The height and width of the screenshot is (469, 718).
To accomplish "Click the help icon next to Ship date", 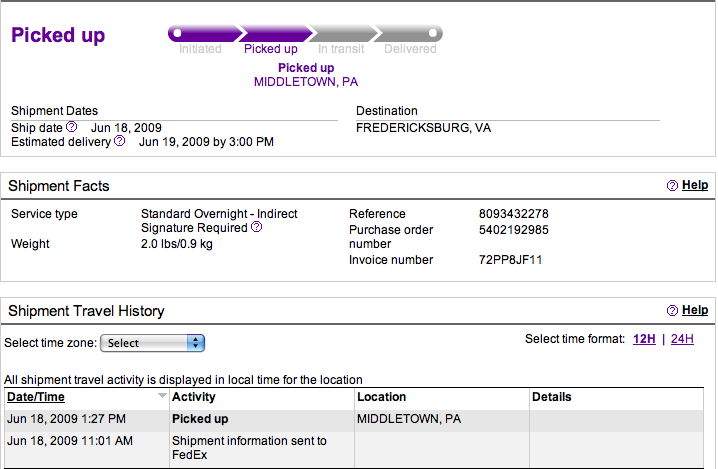I will pos(72,126).
